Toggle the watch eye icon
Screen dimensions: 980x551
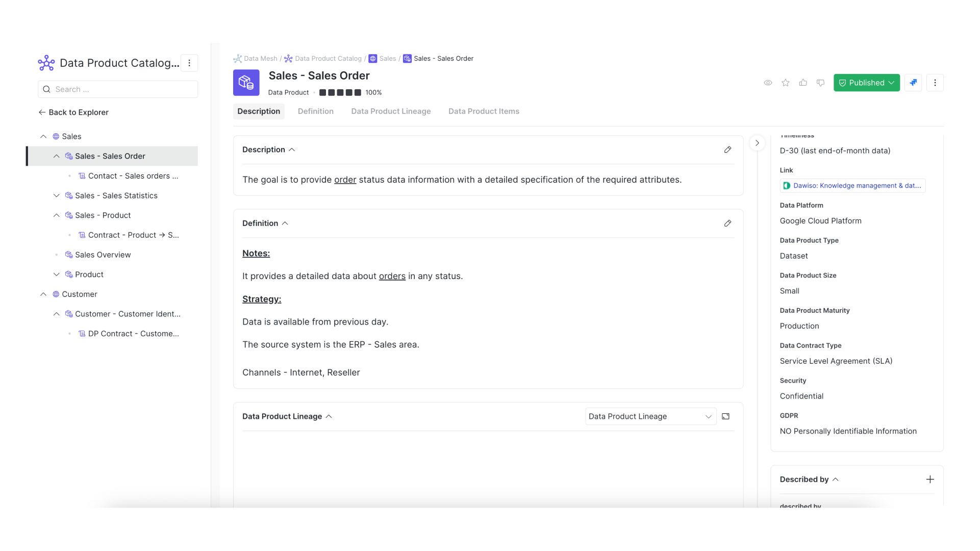pyautogui.click(x=768, y=83)
